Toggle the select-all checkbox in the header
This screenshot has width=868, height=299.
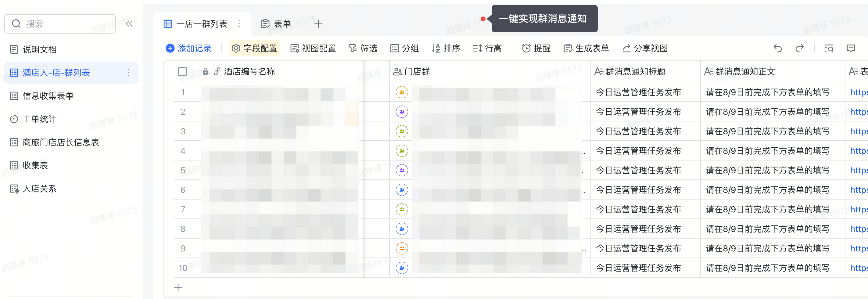[x=182, y=71]
